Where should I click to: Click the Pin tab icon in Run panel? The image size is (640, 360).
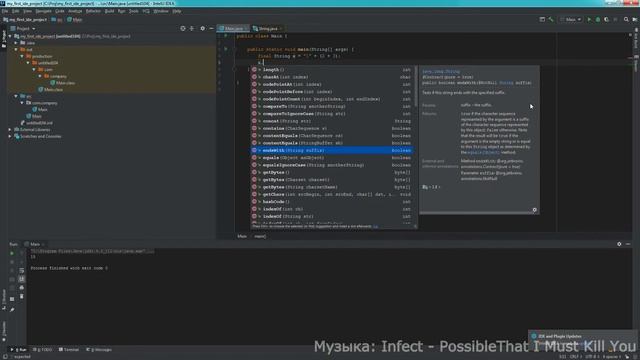point(12,310)
